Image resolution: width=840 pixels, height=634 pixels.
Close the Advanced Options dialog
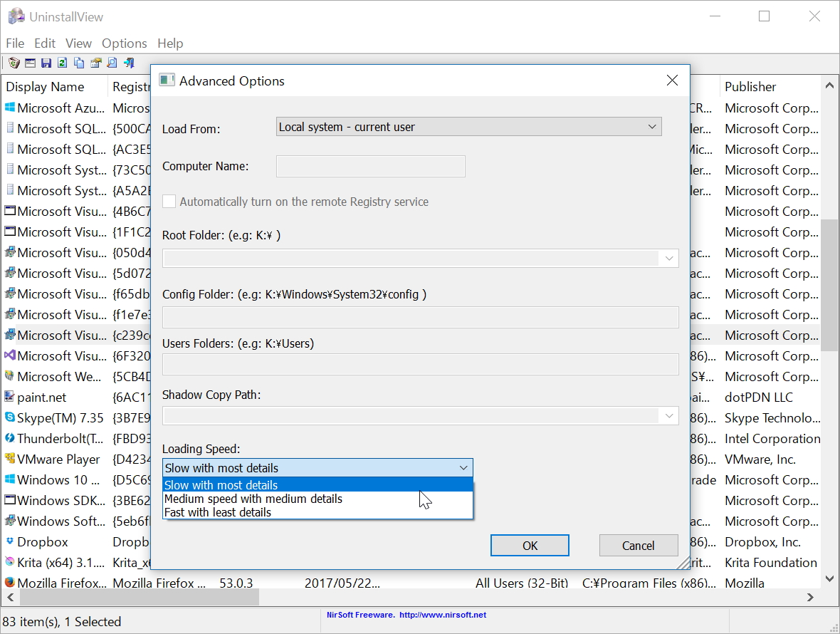672,80
